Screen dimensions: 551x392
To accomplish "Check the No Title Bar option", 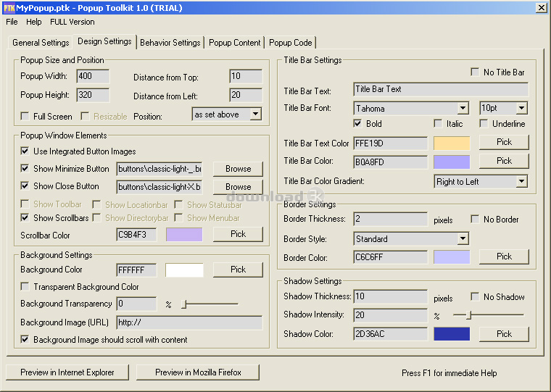I will (x=475, y=72).
